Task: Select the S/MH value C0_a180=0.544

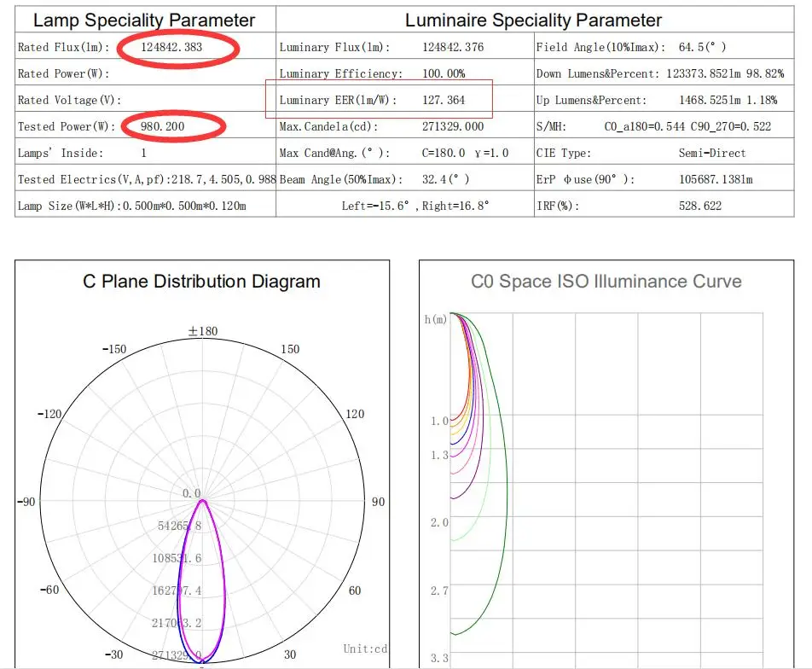Action: click(644, 126)
